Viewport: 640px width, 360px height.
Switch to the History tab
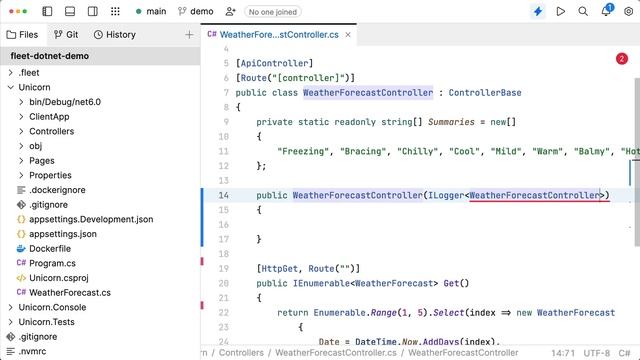tap(115, 35)
